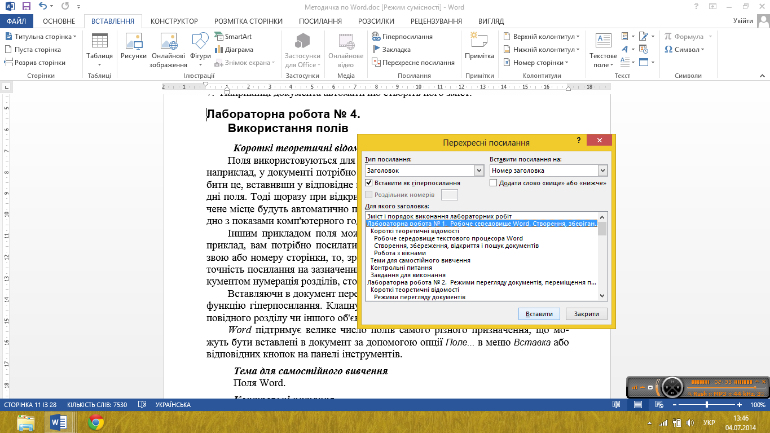770x433 pixels.
Task: Expand the Титульна сторінка dropdown
Action: point(75,37)
